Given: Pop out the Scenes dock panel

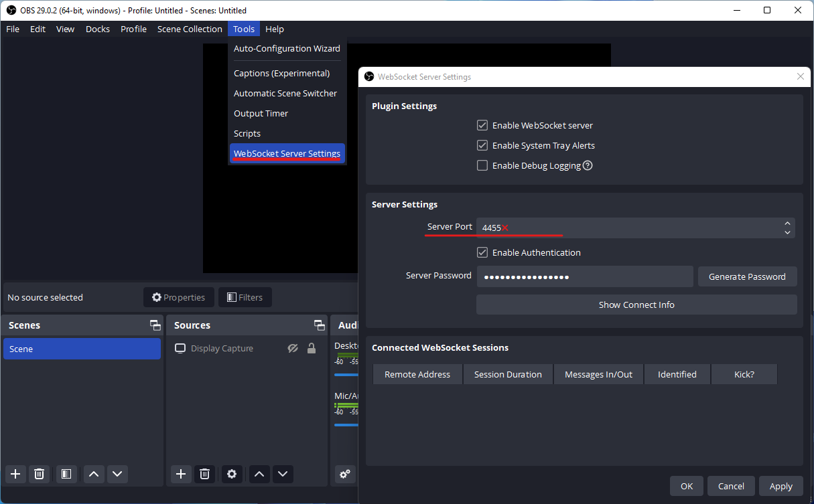Looking at the screenshot, I should 155,325.
